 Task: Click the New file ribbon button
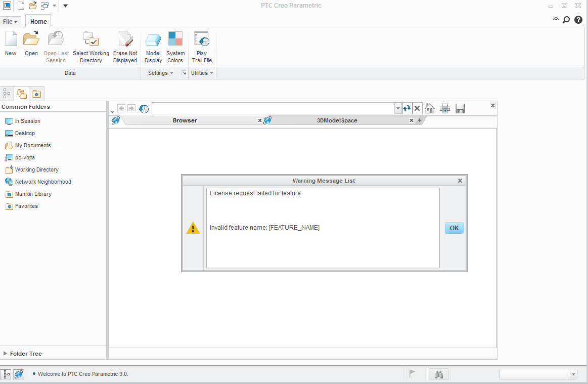click(x=11, y=45)
